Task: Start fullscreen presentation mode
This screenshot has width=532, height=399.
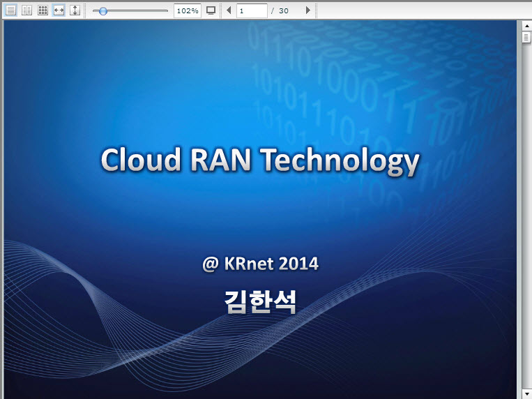Action: (211, 10)
